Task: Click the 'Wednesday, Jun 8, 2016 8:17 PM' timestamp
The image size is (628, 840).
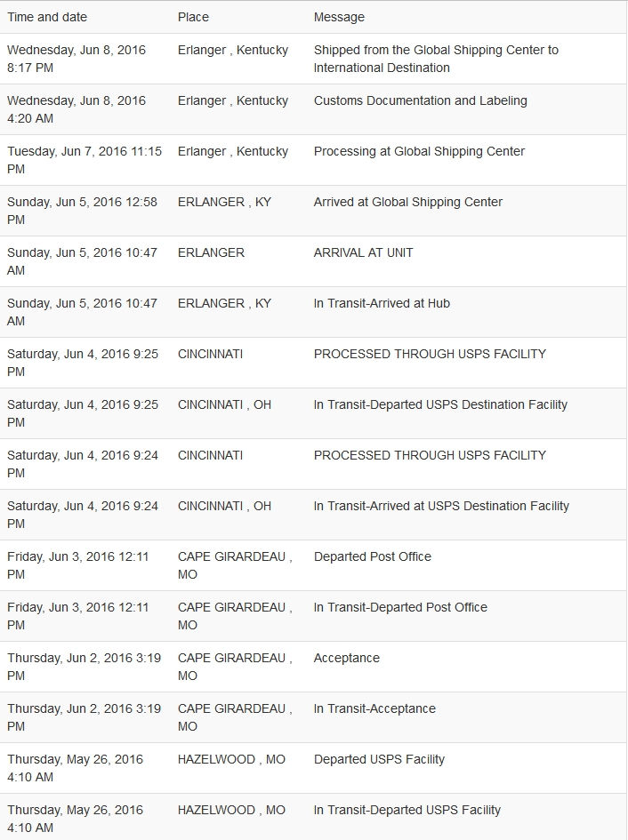Action: [x=76, y=59]
